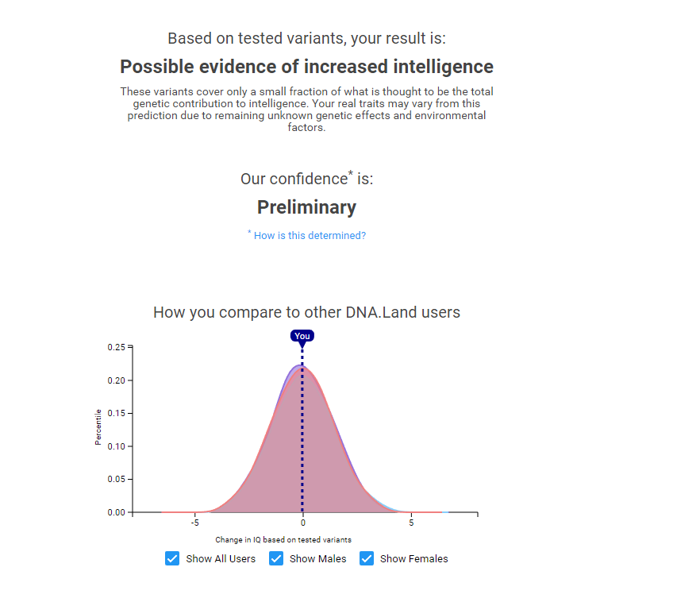Image resolution: width=700 pixels, height=602 pixels.
Task: Click the 'Percentile' y-axis title
Action: pyautogui.click(x=98, y=427)
